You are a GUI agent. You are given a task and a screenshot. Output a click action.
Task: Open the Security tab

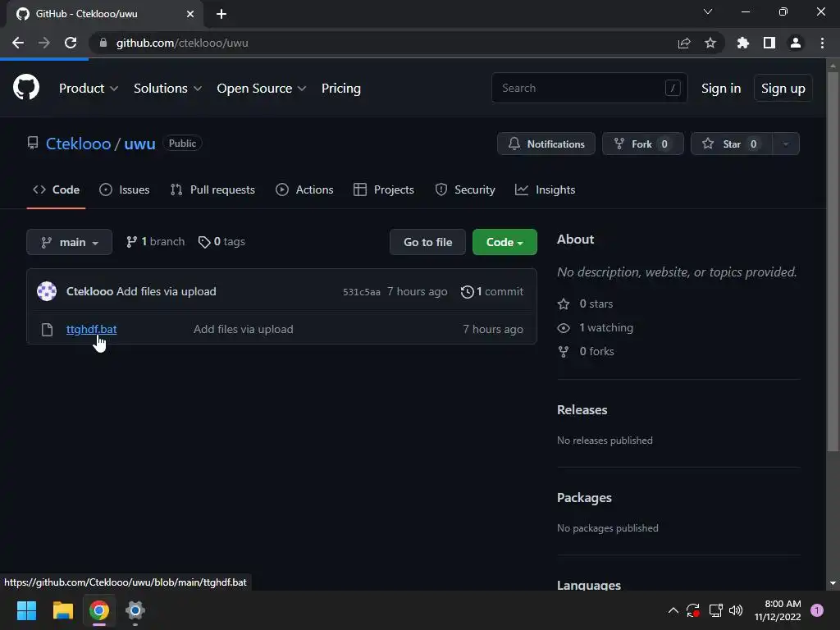tap(465, 189)
